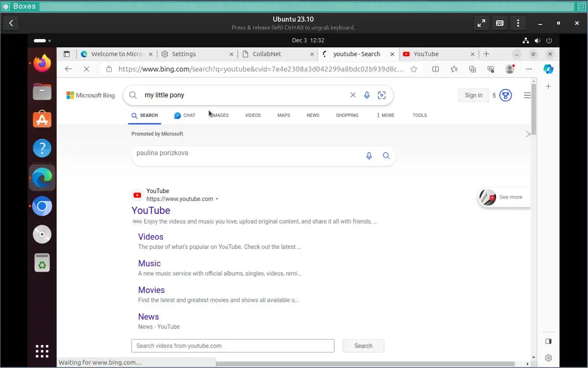Image resolution: width=588 pixels, height=368 pixels.
Task: Open Edge tab actions menu icon
Action: click(67, 54)
